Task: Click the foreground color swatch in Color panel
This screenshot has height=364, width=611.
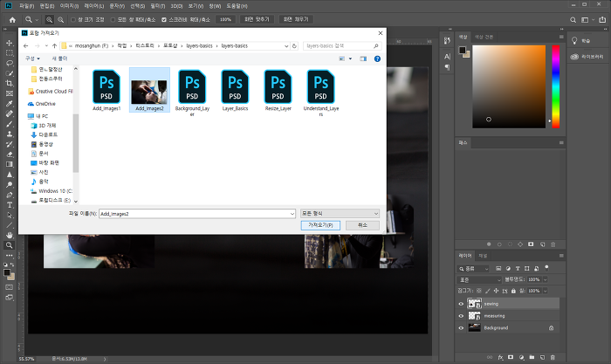Action: pyautogui.click(x=463, y=50)
